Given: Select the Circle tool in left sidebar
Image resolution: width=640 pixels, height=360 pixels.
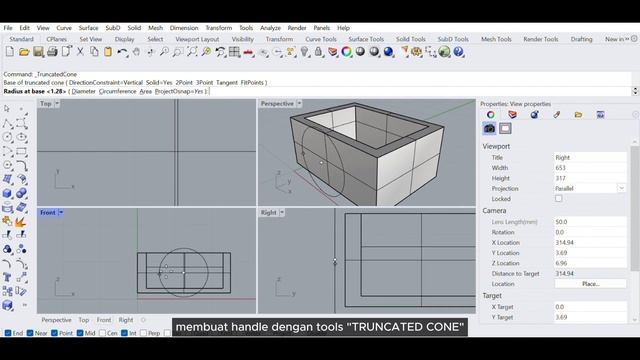Looking at the screenshot, I should coord(7,137).
